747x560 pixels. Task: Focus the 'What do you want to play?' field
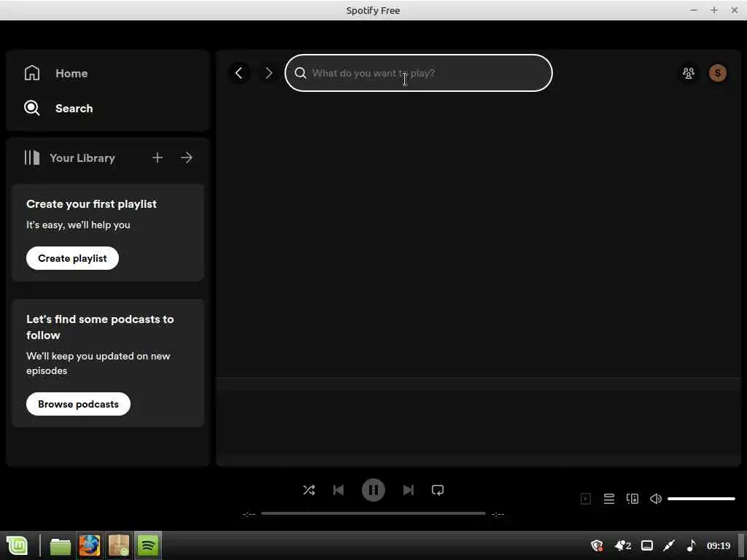(x=418, y=73)
